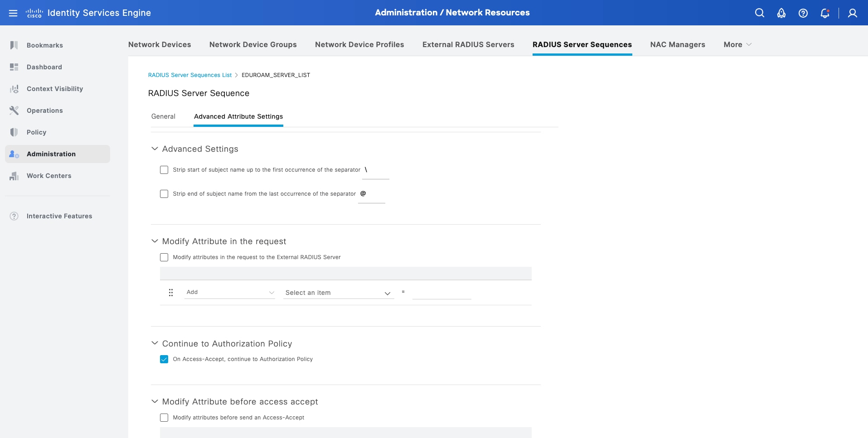Click the attribute value input field
868x438 pixels.
click(x=441, y=293)
